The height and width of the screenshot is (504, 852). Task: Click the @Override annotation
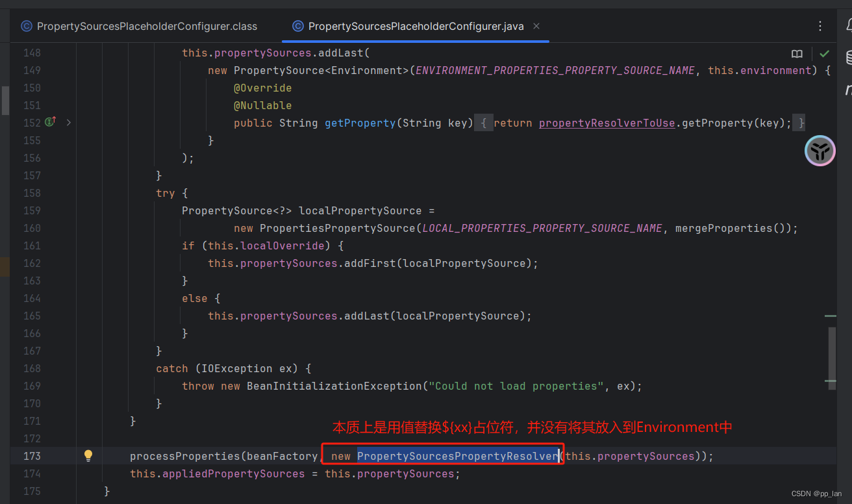coord(263,88)
